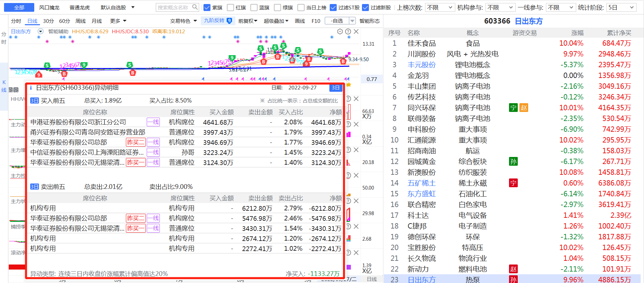Open the 交易特色 dropdown

click(183, 21)
